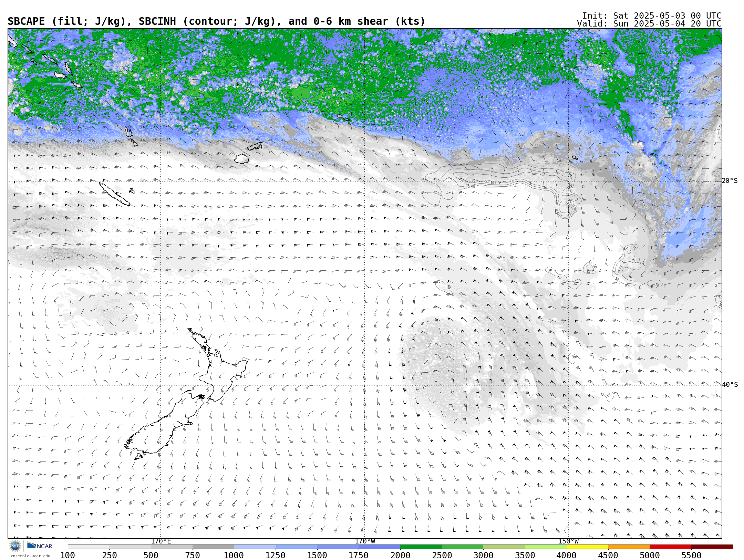Pick the light blue 1000–1250 colorbar swatch
This screenshot has width=744, height=560.
(255, 547)
